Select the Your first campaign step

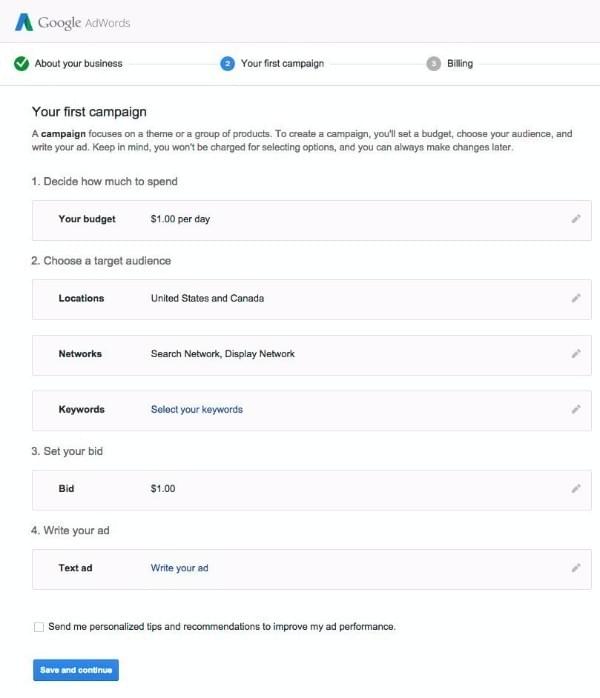(282, 64)
